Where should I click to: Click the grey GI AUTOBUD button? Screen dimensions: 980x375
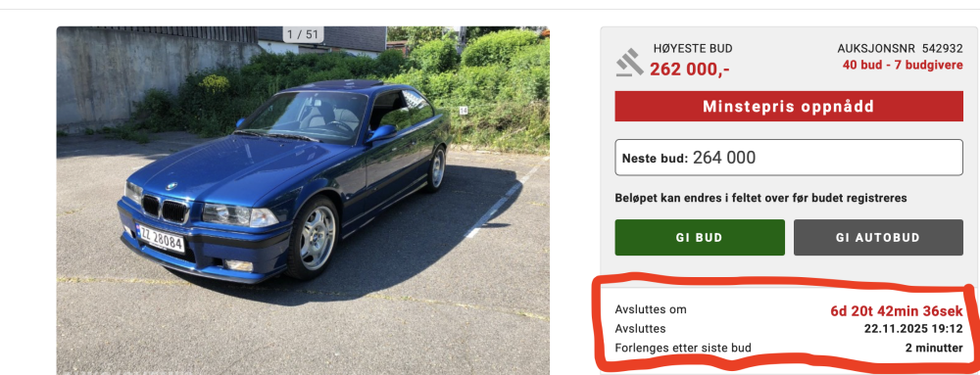878,237
